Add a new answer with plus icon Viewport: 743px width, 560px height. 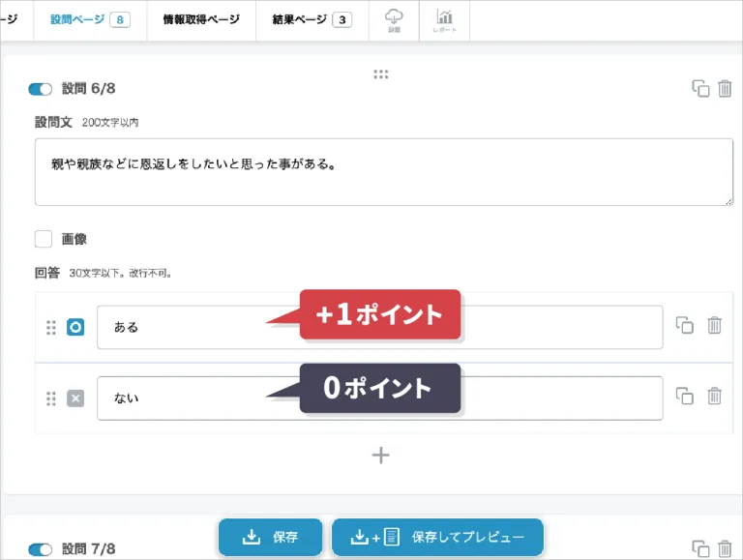[381, 456]
